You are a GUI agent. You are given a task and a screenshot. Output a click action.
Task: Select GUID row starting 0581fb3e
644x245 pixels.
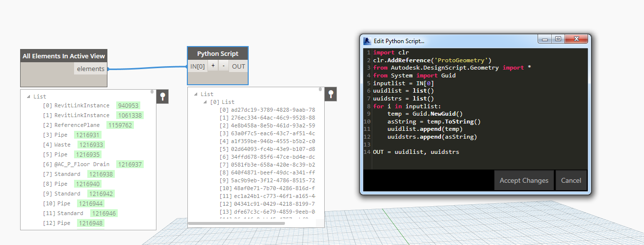pos(267,165)
